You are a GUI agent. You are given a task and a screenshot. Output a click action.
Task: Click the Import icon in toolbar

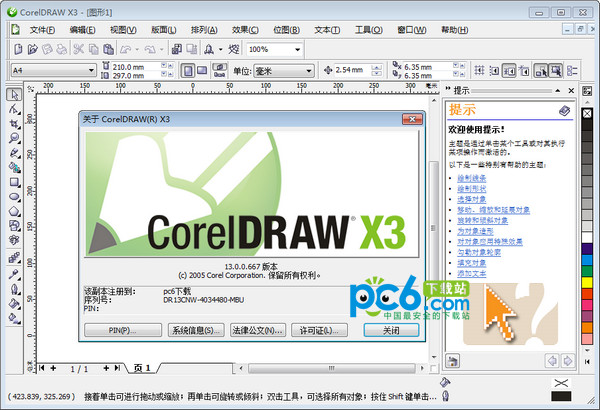176,49
